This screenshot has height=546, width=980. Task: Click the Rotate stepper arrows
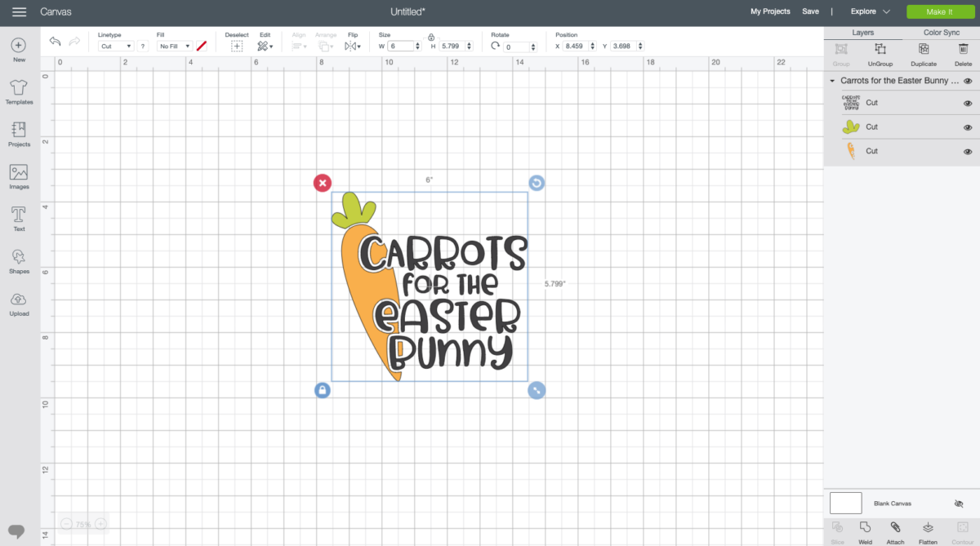tap(532, 47)
